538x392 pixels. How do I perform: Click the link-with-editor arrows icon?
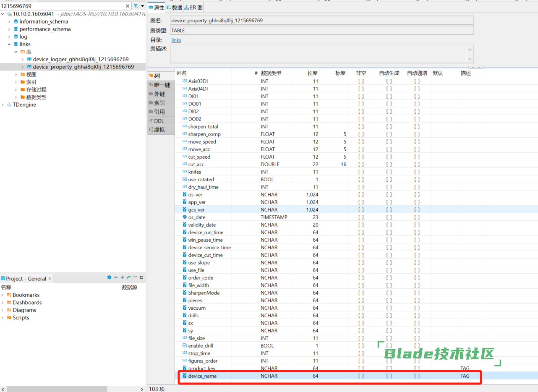(x=128, y=277)
